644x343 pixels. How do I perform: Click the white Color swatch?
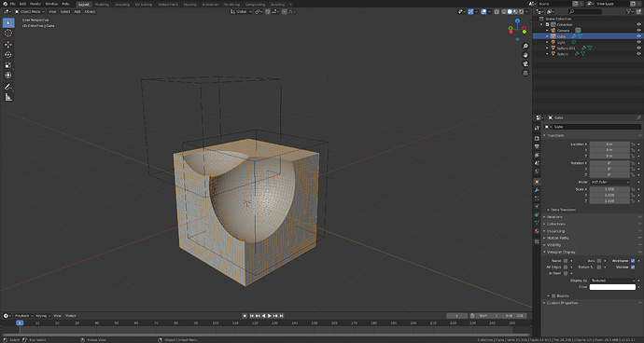coord(612,287)
